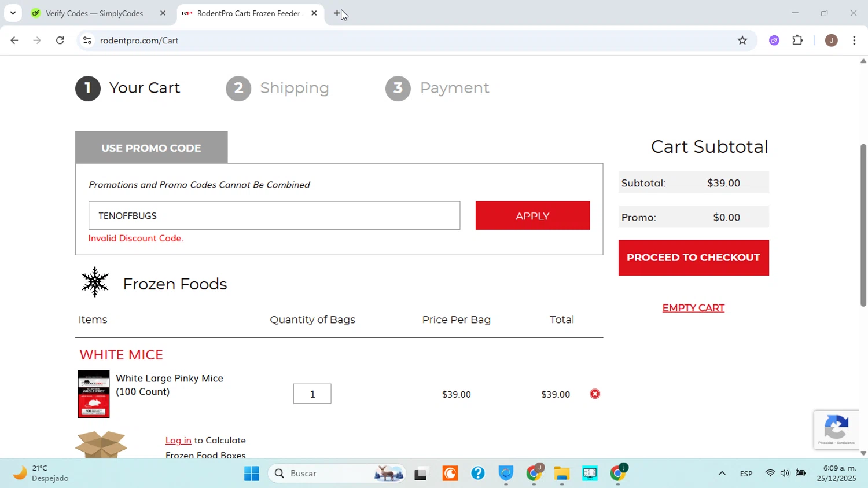
Task: Focus the promo code input field
Action: (274, 216)
